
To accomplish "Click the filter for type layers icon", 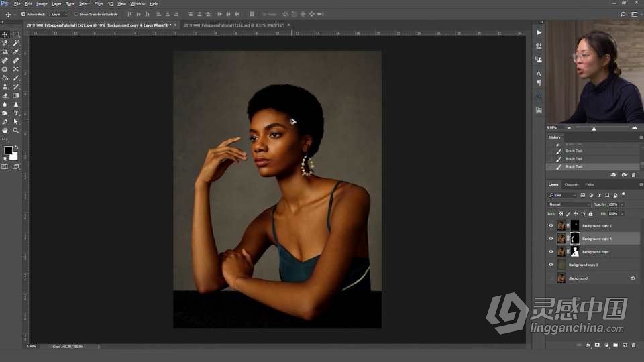I will pyautogui.click(x=599, y=195).
